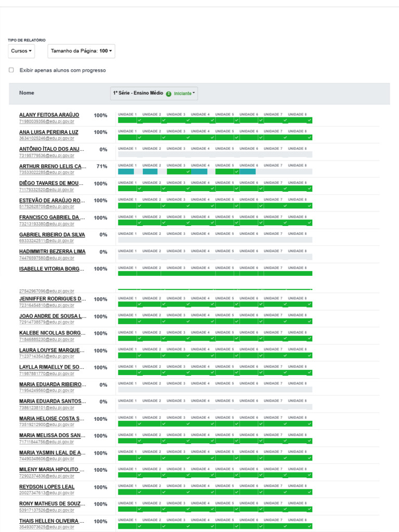This screenshot has height=532, width=399.
Task: Click Unidade 5 checkmark for Reydson Lopes Leal
Action: [x=236, y=493]
